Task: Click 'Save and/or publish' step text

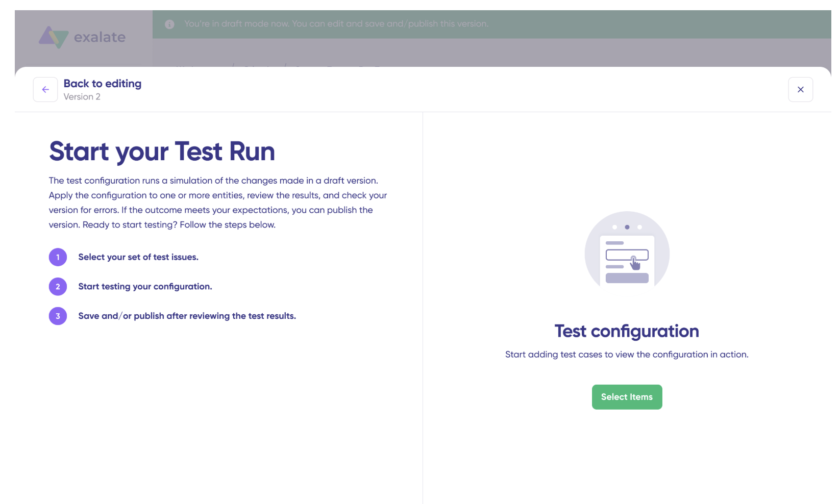Action: [x=187, y=316]
